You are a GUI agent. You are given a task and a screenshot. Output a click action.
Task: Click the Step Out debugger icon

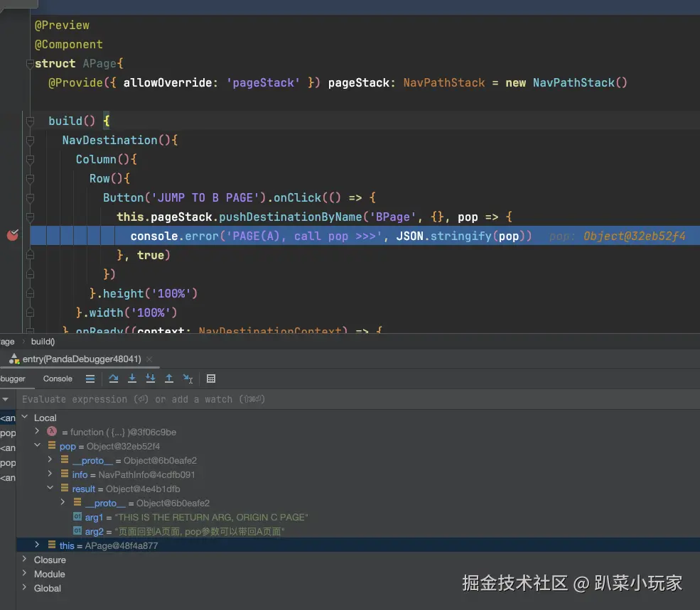tap(168, 378)
